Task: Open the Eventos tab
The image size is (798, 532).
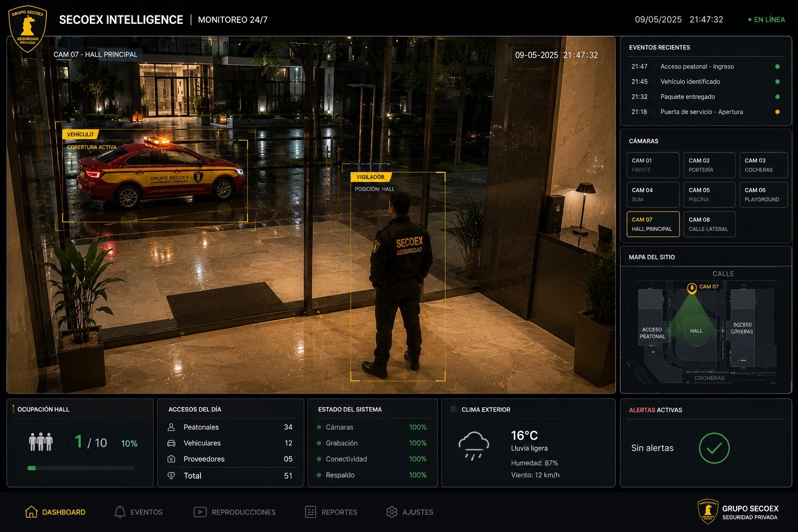Action: point(138,512)
